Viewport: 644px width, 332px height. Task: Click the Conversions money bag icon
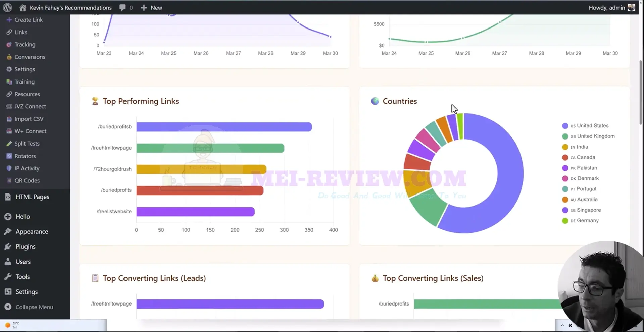pos(9,57)
